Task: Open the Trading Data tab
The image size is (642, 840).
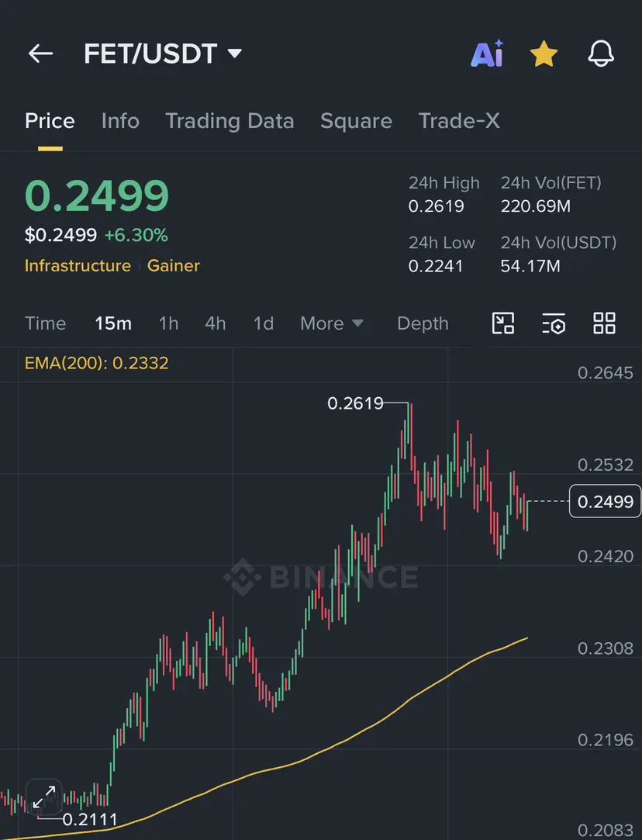Action: click(x=230, y=121)
